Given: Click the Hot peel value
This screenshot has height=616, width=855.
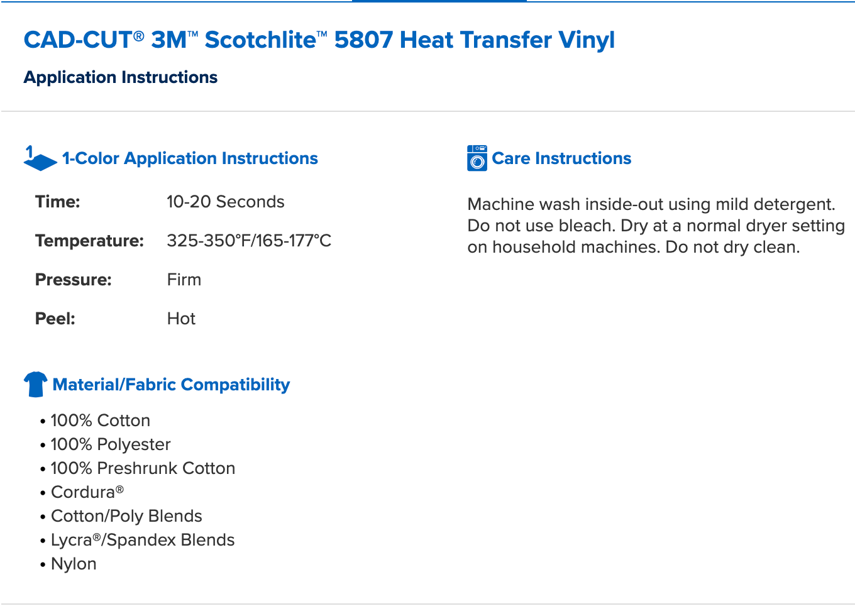Looking at the screenshot, I should pos(181,319).
